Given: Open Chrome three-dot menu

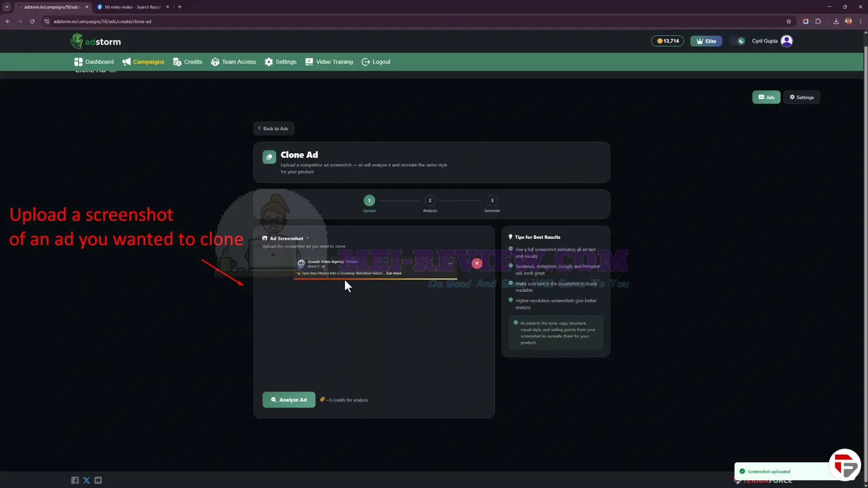Looking at the screenshot, I should click(860, 21).
